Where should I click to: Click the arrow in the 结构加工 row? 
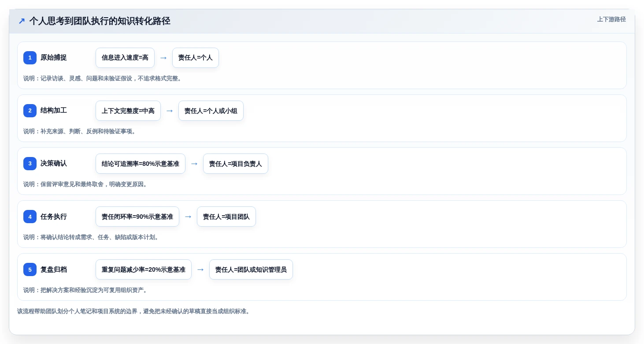(x=170, y=111)
